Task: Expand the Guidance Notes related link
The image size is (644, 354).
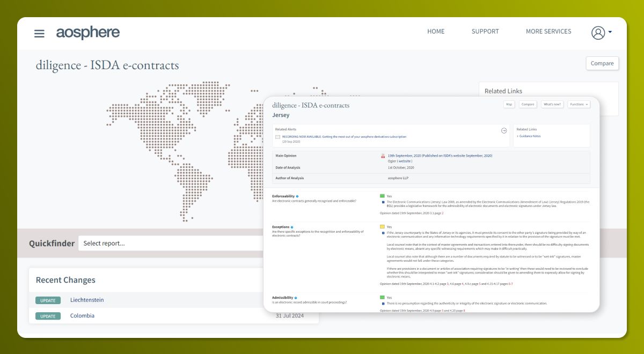Action: 529,136
